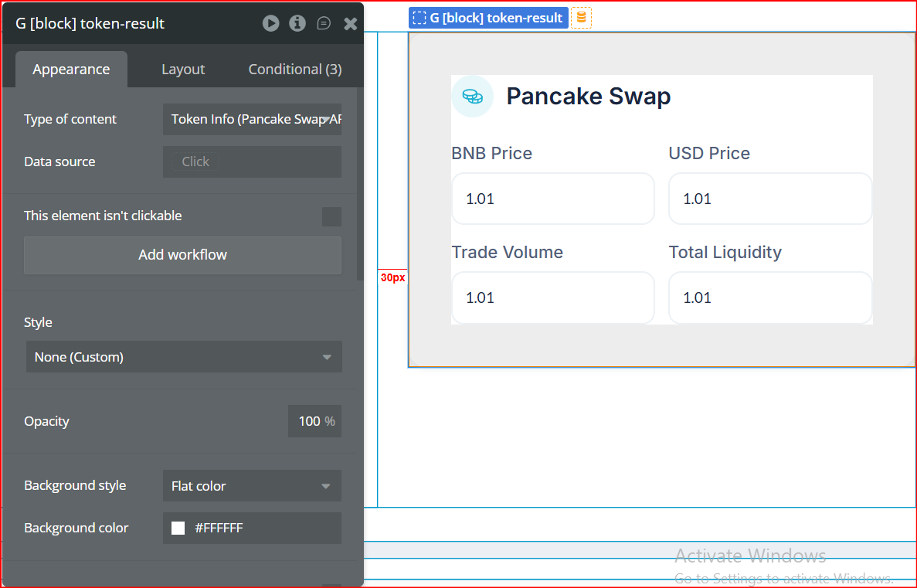Screen dimensions: 917x588
Task: Click the orange database icon beside the element label
Action: coord(581,18)
